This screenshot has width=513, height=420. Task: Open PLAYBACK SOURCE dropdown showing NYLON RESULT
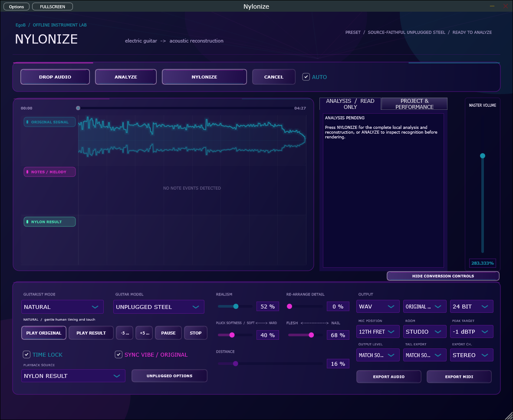[73, 376]
